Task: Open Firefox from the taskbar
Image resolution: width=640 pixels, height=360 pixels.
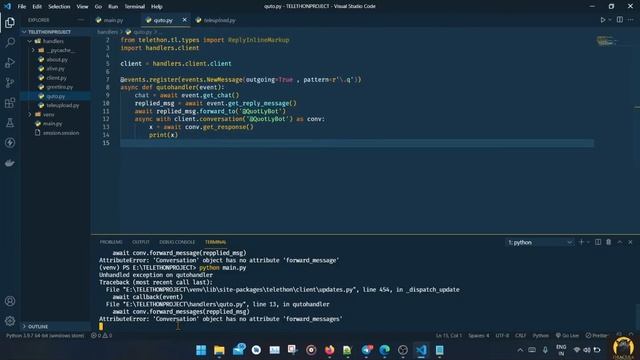Action: point(329,350)
